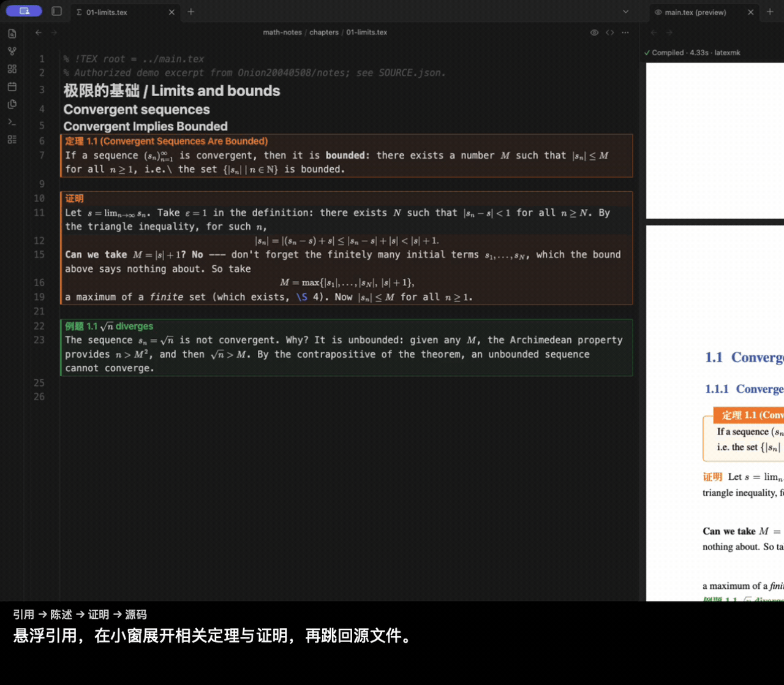Click the displayed equation M = max{|s1|,...}
Screen dimensions: 784x685
pyautogui.click(x=347, y=282)
